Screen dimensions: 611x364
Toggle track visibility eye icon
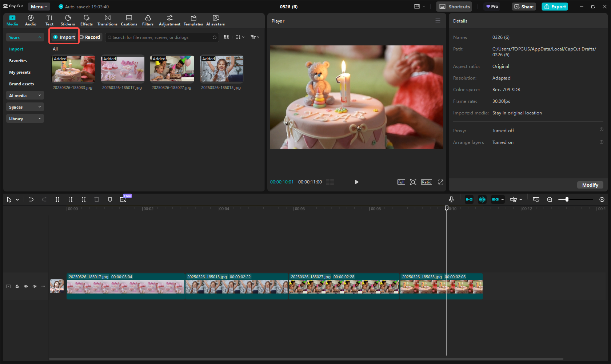(26, 286)
